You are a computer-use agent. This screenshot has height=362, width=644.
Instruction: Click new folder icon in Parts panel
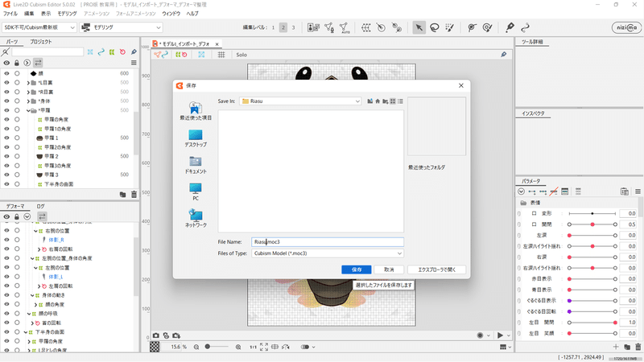coord(122,194)
